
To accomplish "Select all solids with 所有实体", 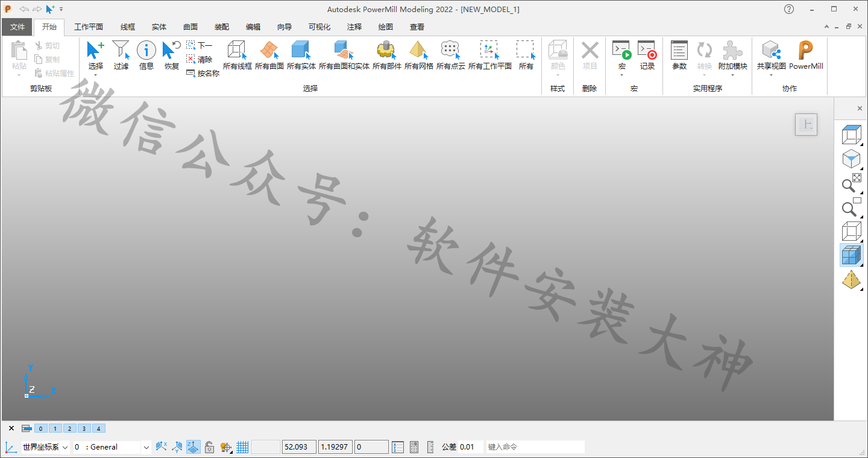I will coord(301,55).
